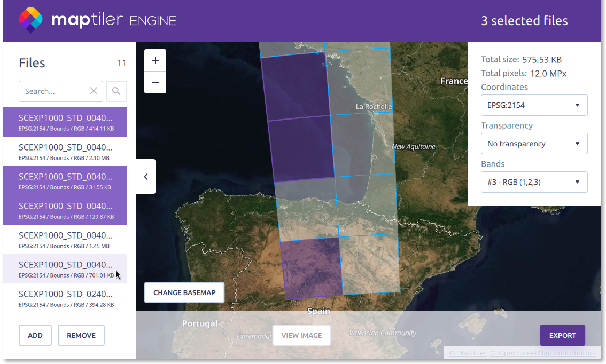This screenshot has height=364, width=606.
Task: Click into the file Search input
Action: tap(53, 91)
